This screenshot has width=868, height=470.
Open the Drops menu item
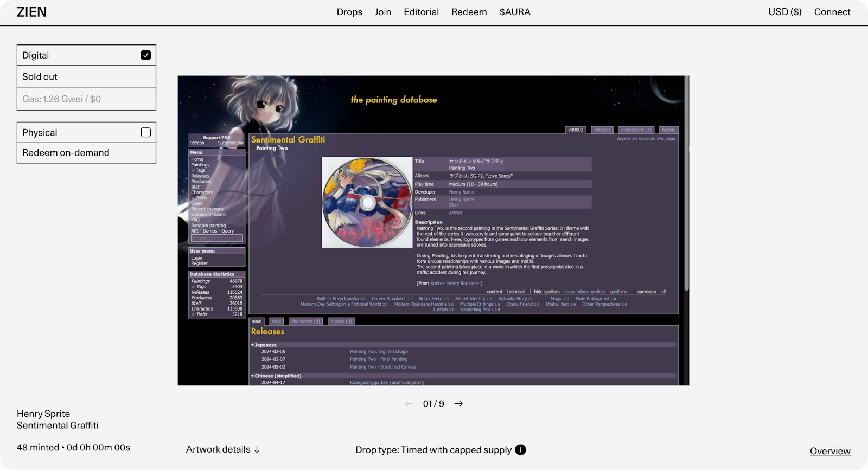(349, 12)
